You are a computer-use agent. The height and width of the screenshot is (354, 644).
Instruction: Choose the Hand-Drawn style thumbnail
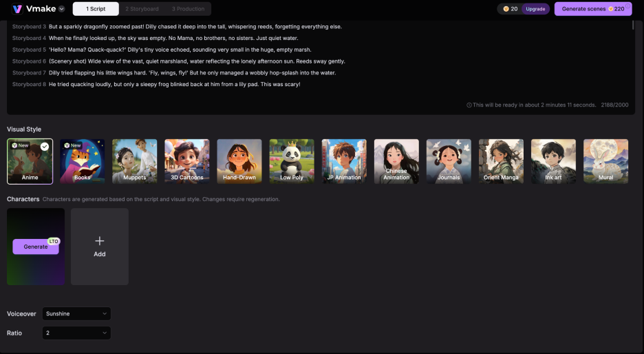pos(239,161)
